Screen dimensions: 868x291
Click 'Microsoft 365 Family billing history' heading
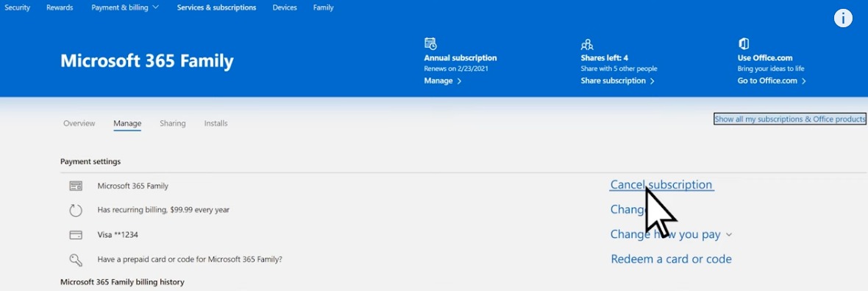coord(122,282)
